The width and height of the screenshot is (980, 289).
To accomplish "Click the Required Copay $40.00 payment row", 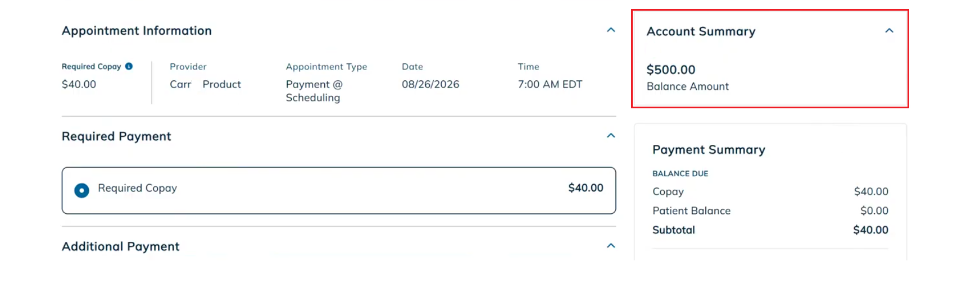I will 339,190.
